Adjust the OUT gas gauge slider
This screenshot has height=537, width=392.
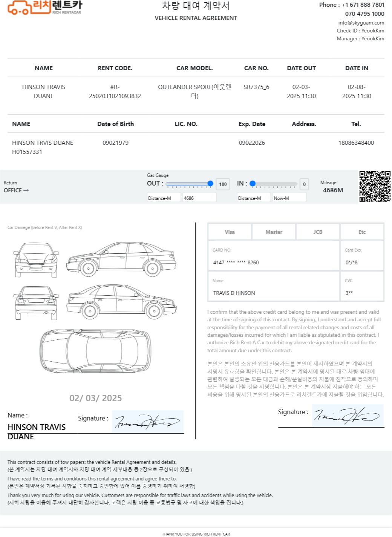pos(189,184)
